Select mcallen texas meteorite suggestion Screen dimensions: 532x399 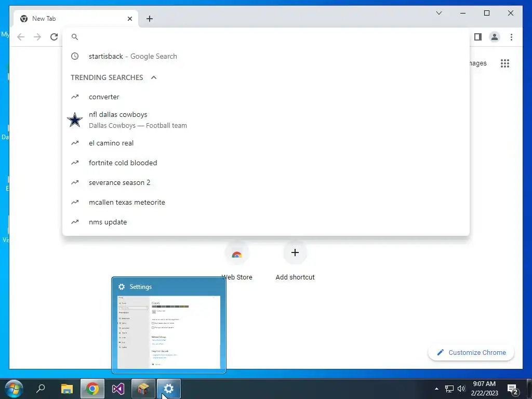[x=266, y=202]
